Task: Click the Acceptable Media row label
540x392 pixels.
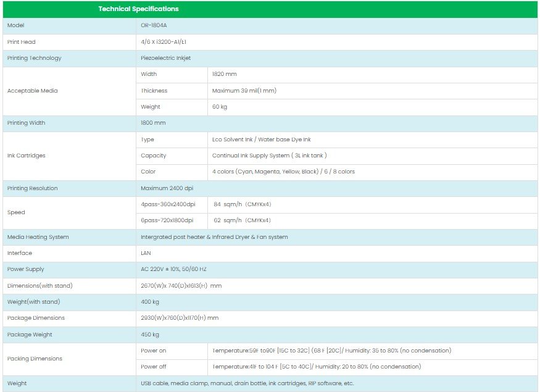Action: [32, 91]
